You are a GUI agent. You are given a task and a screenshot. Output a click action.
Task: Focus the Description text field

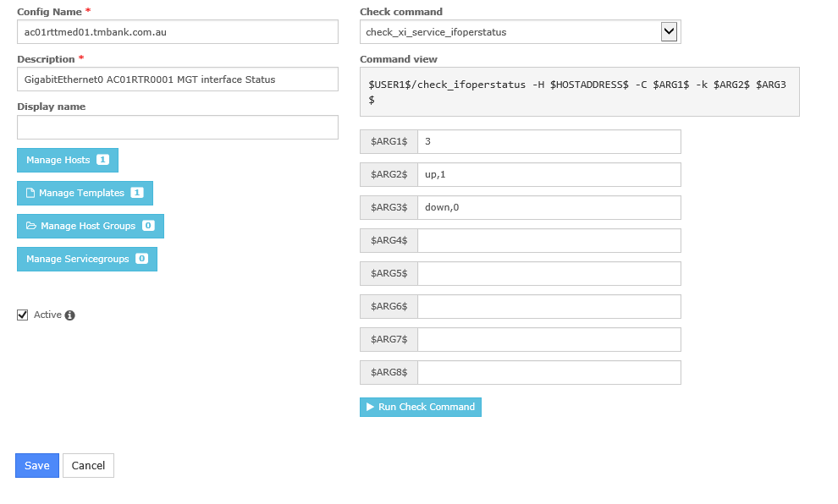coord(177,79)
